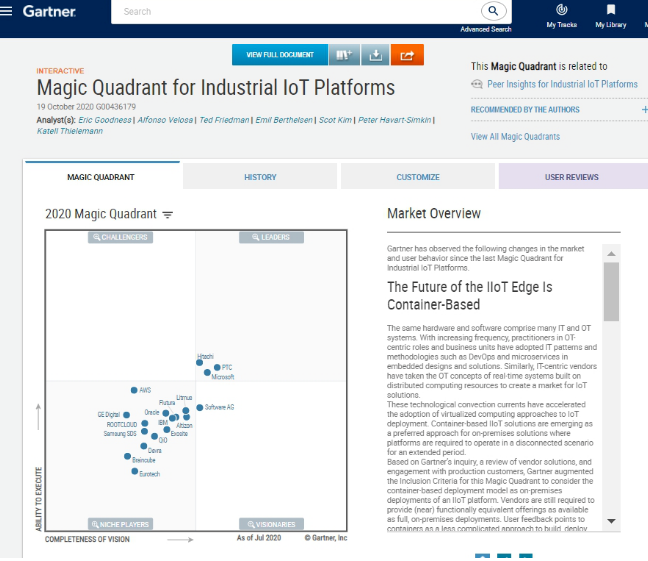Expand Recommended by the Authors section
The height and width of the screenshot is (561, 648).
tap(643, 110)
